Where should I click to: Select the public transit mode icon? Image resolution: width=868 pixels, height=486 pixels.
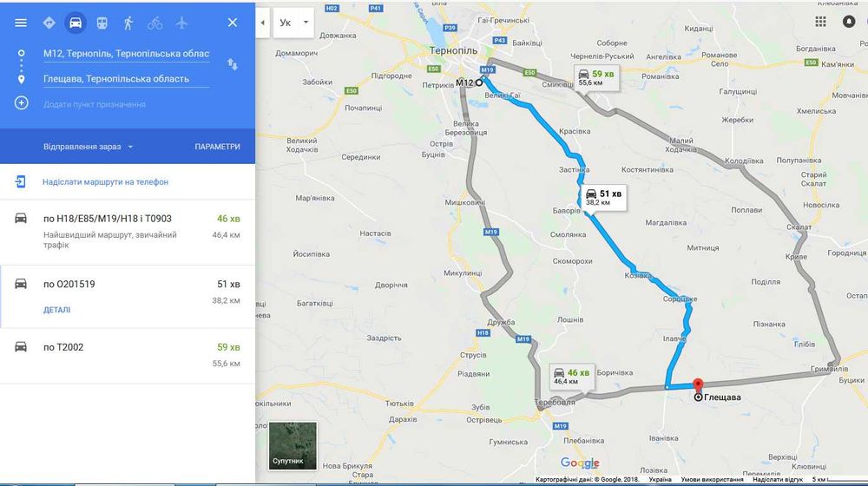102,23
